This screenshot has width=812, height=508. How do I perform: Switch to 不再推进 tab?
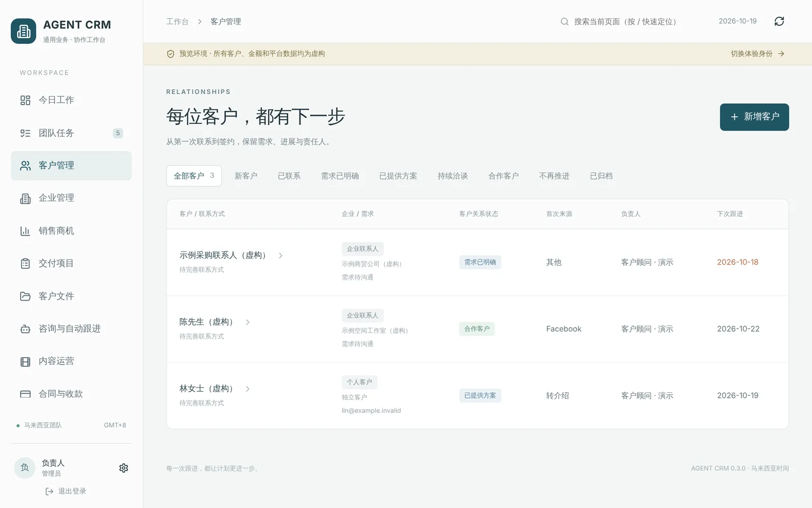(554, 176)
